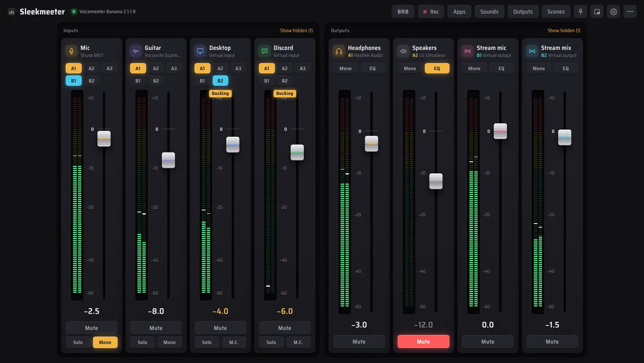Image resolution: width=644 pixels, height=363 pixels.
Task: Open the Sounds menu
Action: point(489,12)
